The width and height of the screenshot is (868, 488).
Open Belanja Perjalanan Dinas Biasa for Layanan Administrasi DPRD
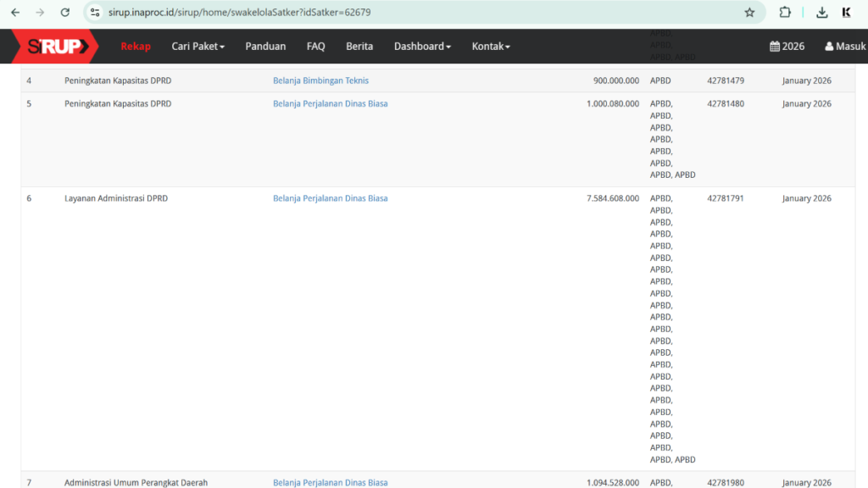tap(330, 198)
